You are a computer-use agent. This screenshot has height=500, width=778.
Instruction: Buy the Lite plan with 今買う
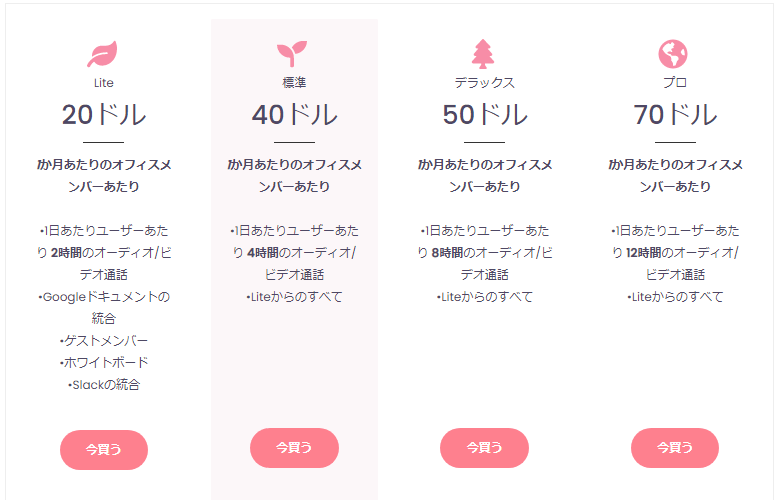point(104,449)
